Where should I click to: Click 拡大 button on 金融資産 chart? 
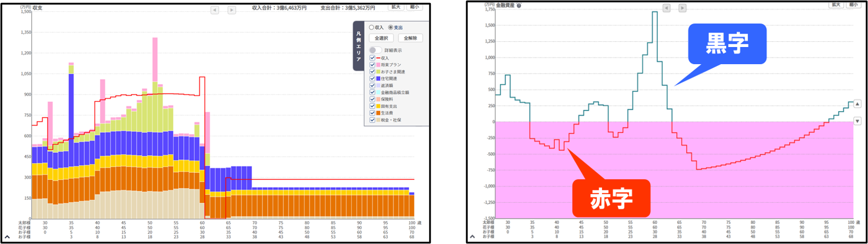coord(836,5)
